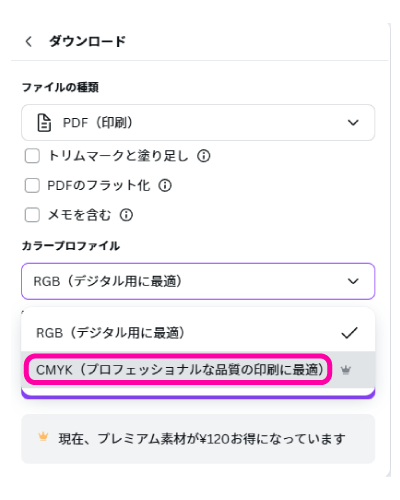Click the checkmark next to RGB option

349,332
